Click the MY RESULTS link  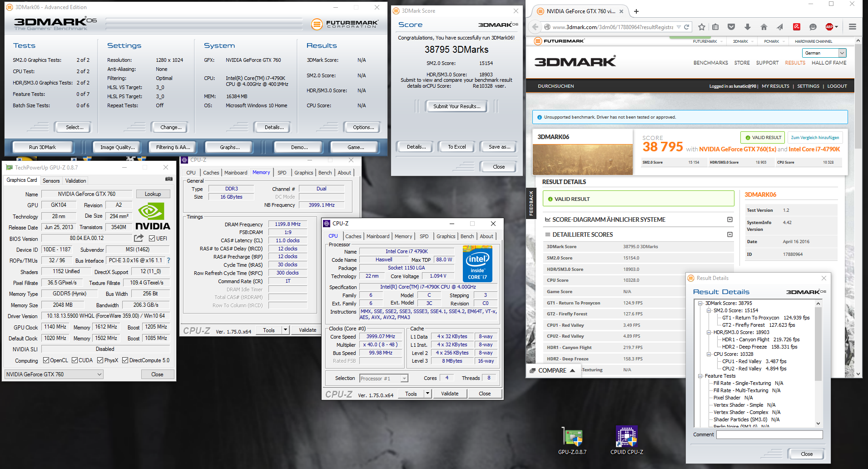(x=775, y=86)
